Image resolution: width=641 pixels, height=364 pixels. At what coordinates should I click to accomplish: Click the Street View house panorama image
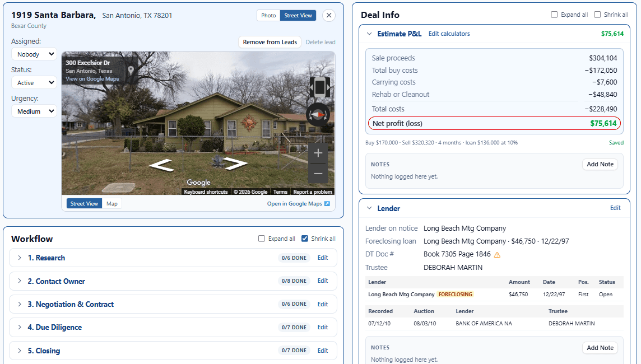coord(198,123)
